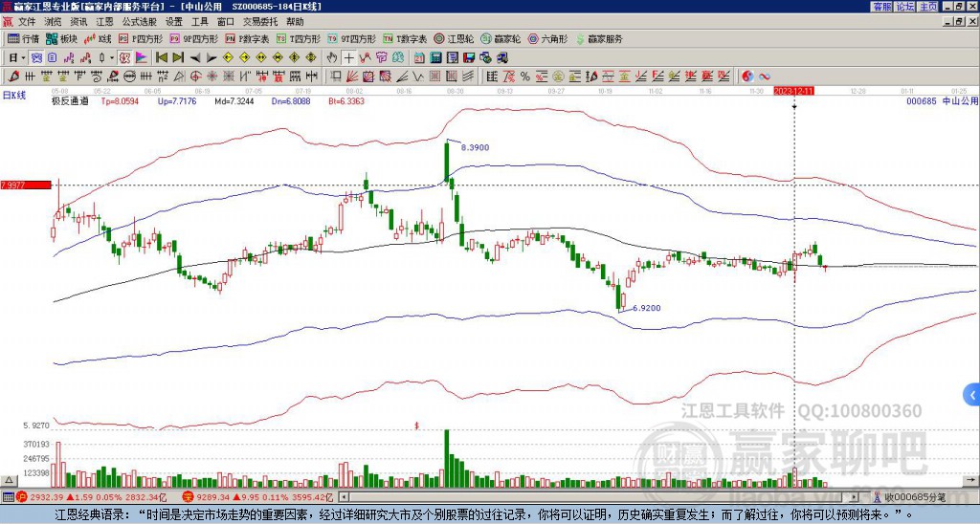Open the calculator icon
The image size is (980, 524).
click(436, 58)
